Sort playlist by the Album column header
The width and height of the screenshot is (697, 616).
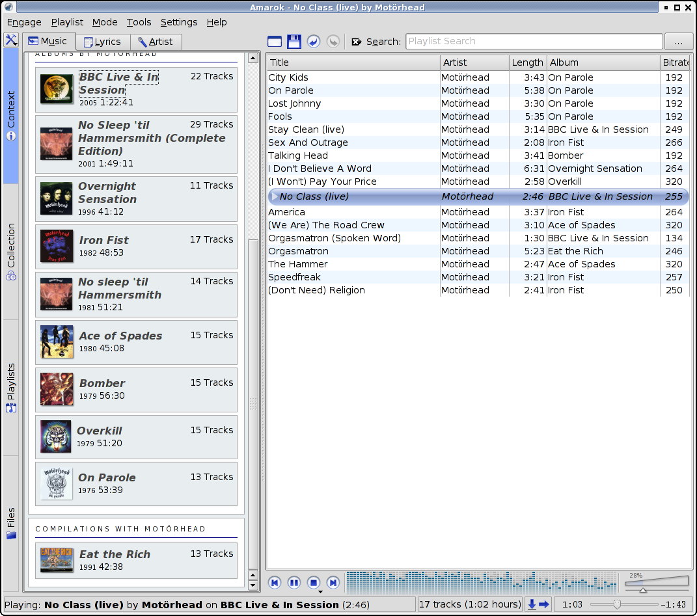point(603,62)
